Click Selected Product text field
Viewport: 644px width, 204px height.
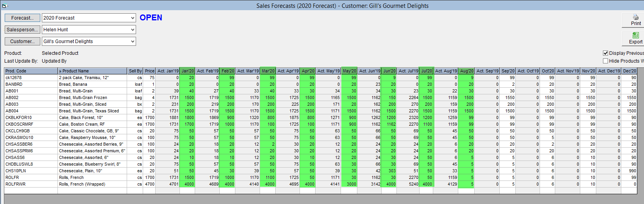coord(60,53)
